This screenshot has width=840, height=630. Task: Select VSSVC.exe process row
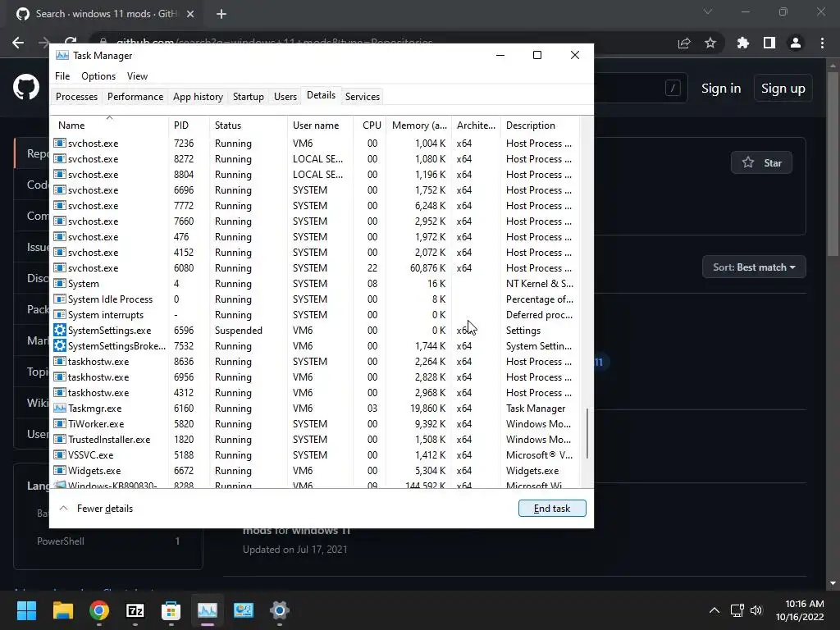[x=316, y=454]
